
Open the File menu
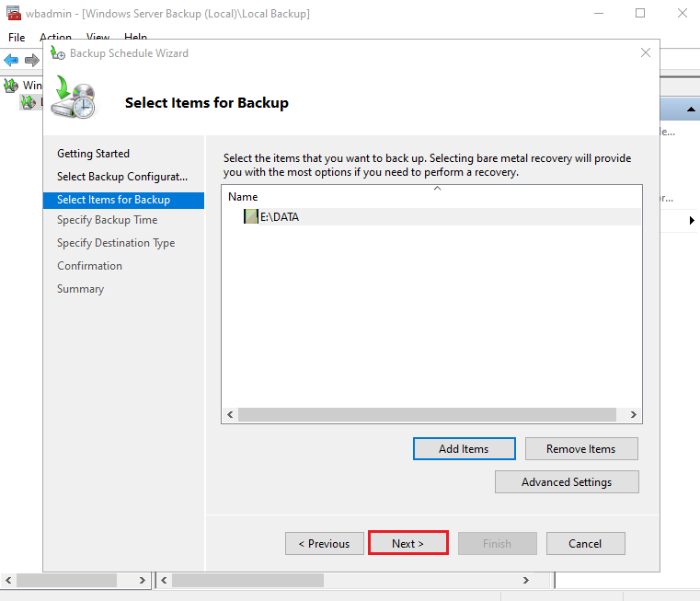tap(17, 38)
